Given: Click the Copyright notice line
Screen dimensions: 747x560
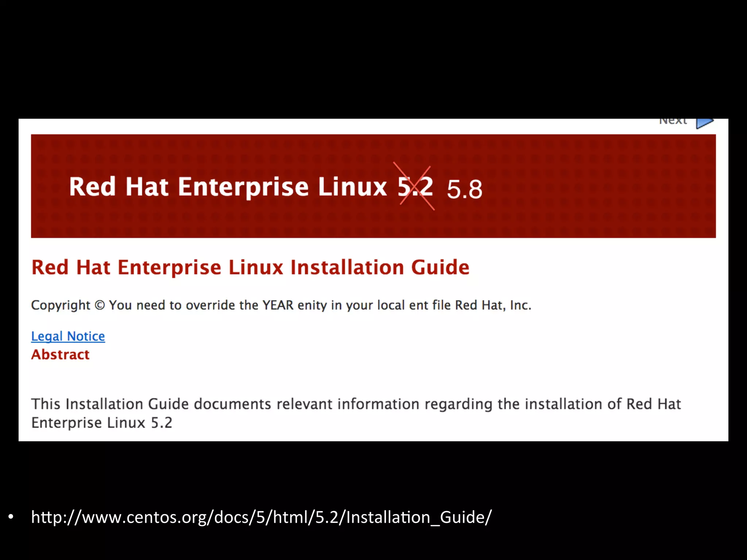Looking at the screenshot, I should [x=281, y=305].
